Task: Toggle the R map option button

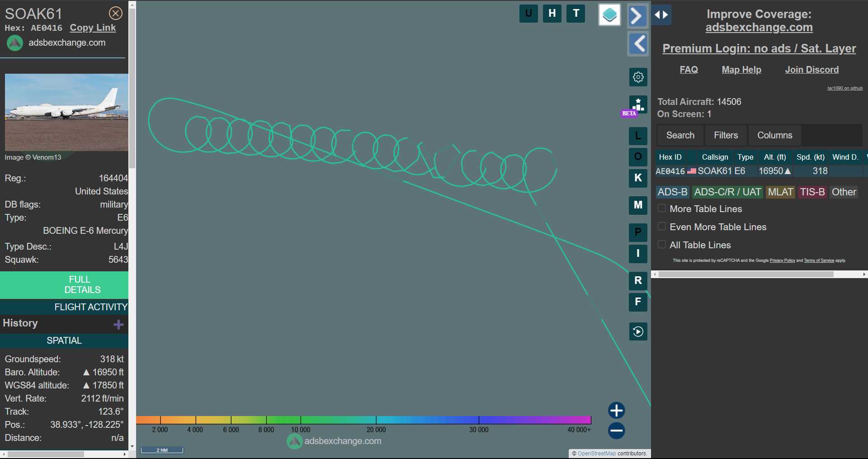Action: pos(638,280)
